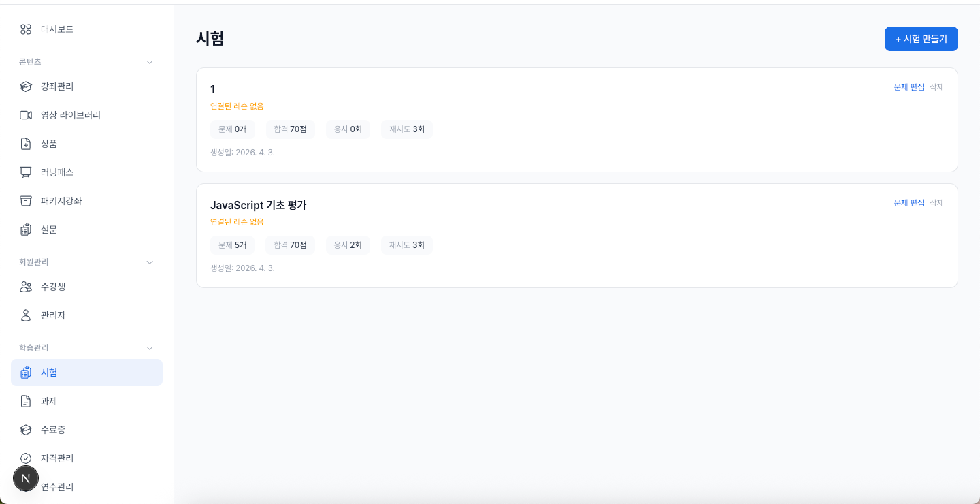Screen dimensions: 980x504
Task: Click the document icon for 과제
Action: tap(26, 401)
